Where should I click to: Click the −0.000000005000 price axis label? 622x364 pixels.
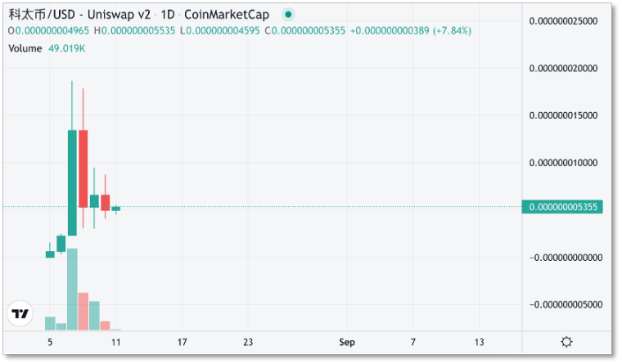point(566,304)
